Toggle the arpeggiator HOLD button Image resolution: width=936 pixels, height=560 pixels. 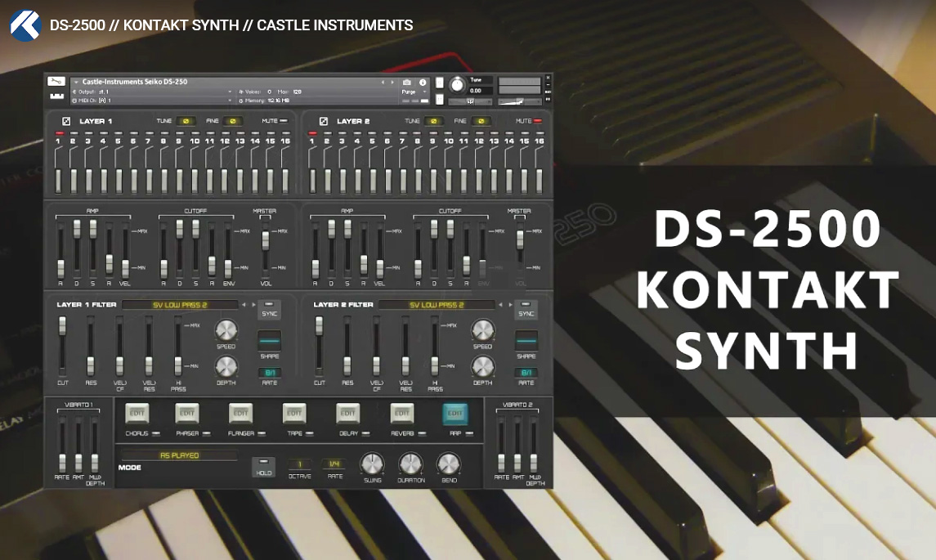click(x=263, y=467)
